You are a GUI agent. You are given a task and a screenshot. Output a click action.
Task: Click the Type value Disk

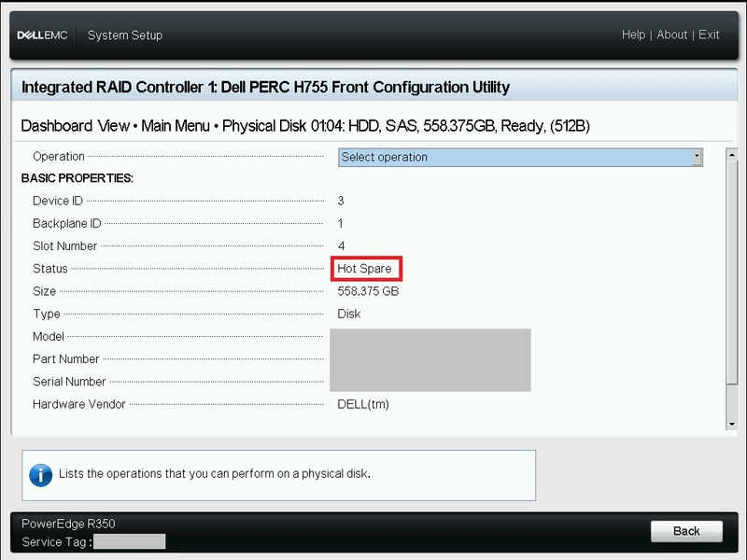(x=349, y=314)
